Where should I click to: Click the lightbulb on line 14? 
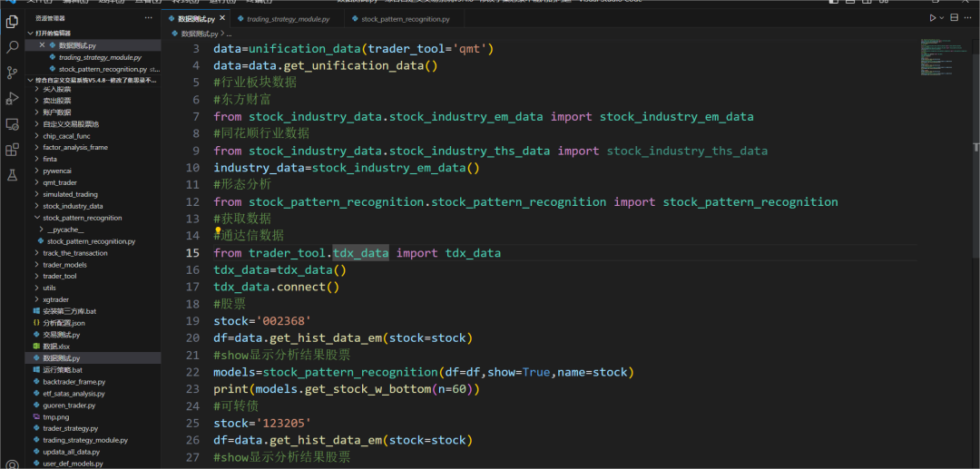218,231
